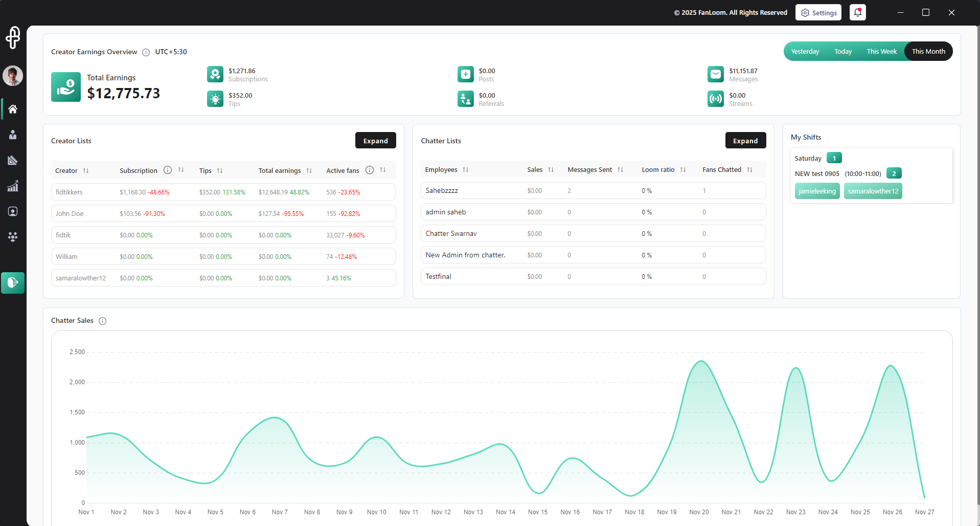
Task: Click the user profile avatar in sidebar
Action: click(x=13, y=76)
